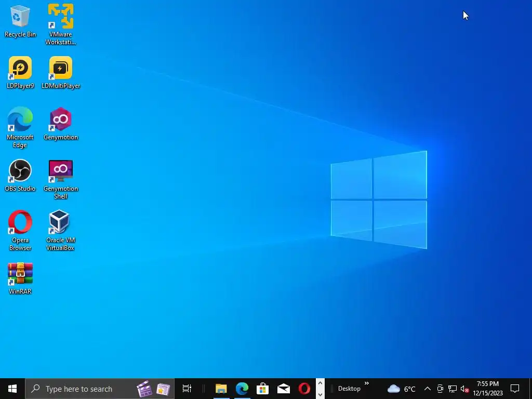Show the next row of taskbar icons
This screenshot has height=399, width=532.
coord(320,394)
